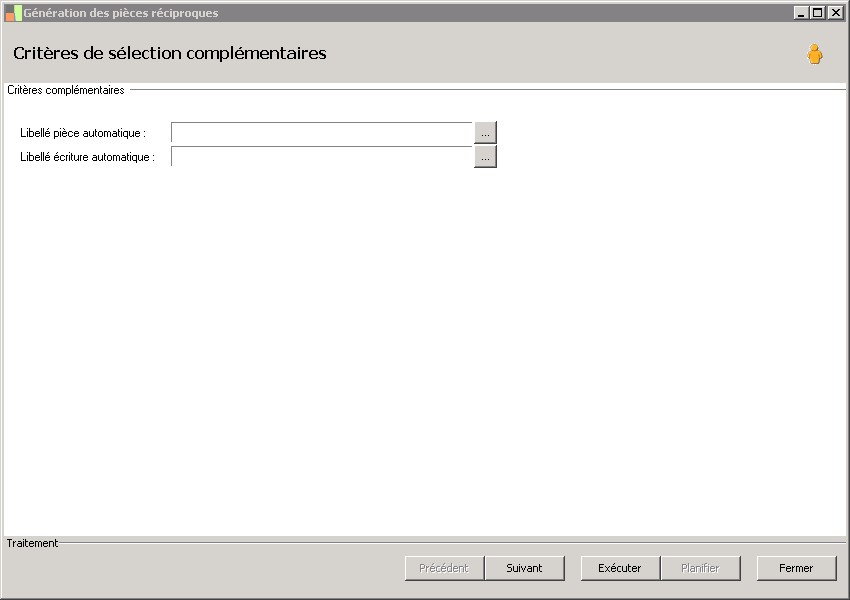Focus the Libellé écriture automatique input field
This screenshot has height=600, width=850.
click(x=322, y=157)
